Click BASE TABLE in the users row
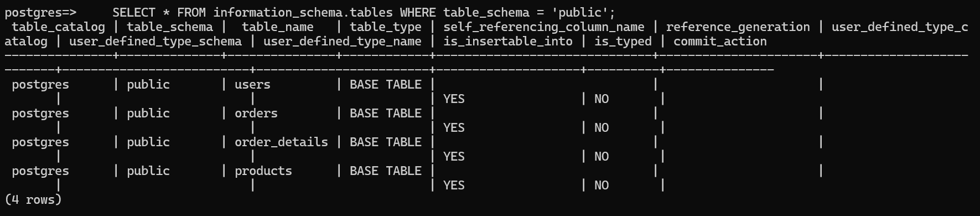980x216 pixels. (386, 84)
